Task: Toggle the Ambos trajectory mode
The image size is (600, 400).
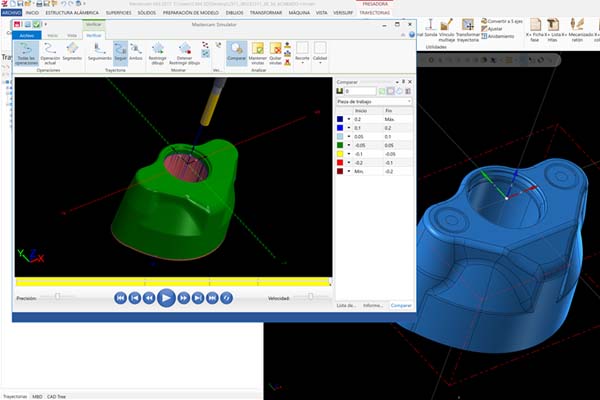Action: click(136, 51)
